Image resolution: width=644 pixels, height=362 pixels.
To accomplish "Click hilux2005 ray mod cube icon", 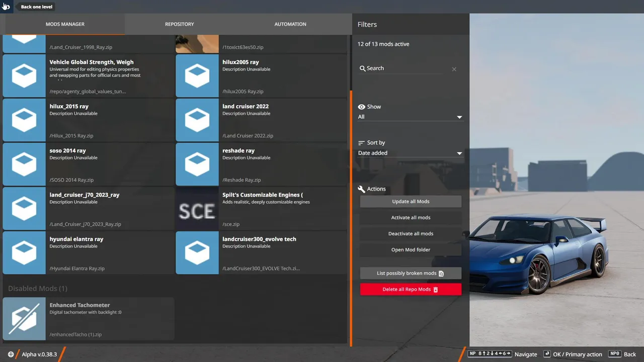I will (197, 76).
